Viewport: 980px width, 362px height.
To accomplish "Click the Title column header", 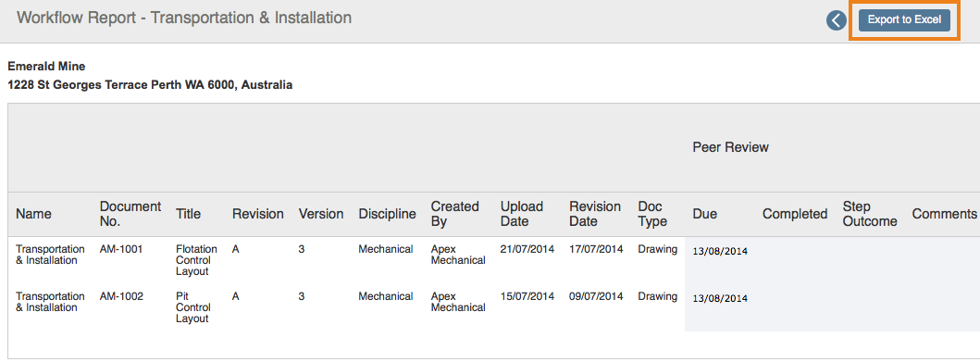I will (188, 214).
